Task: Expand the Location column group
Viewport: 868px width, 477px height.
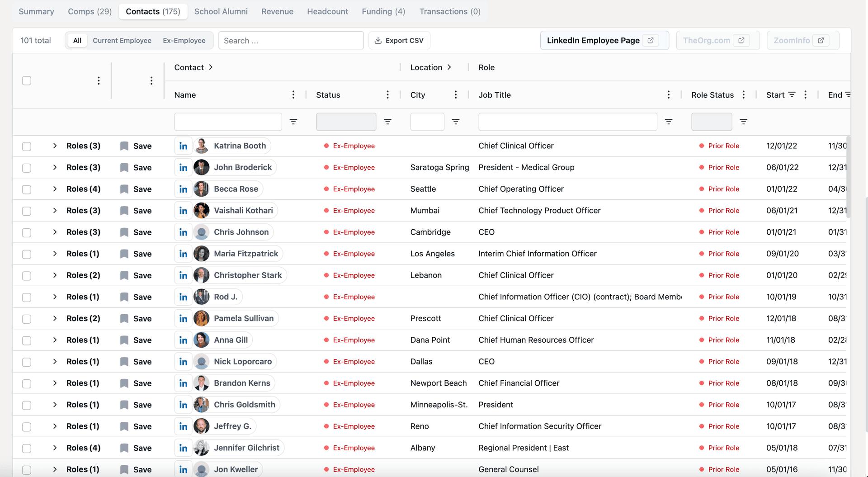Action: coord(449,67)
